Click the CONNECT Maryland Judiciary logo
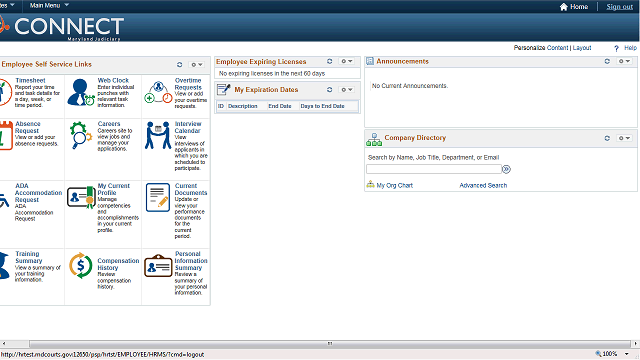 [x=61, y=28]
